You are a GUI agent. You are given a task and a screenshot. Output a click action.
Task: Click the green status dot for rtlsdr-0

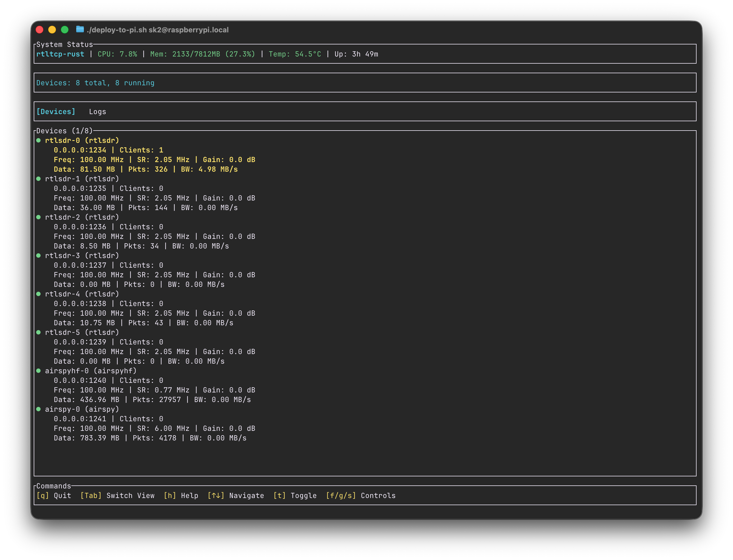[38, 140]
